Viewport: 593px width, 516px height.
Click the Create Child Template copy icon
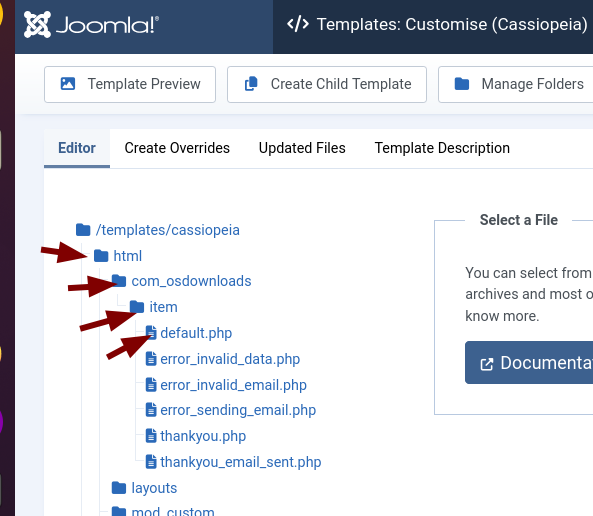(251, 84)
